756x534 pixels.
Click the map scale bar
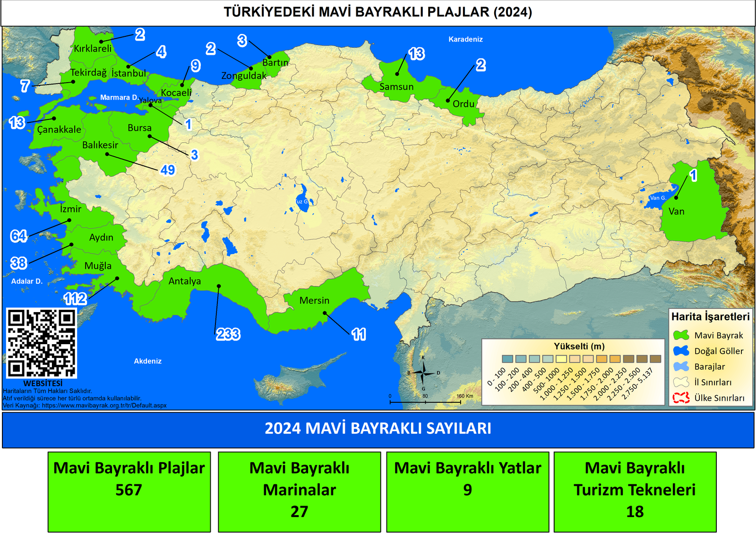(x=425, y=402)
